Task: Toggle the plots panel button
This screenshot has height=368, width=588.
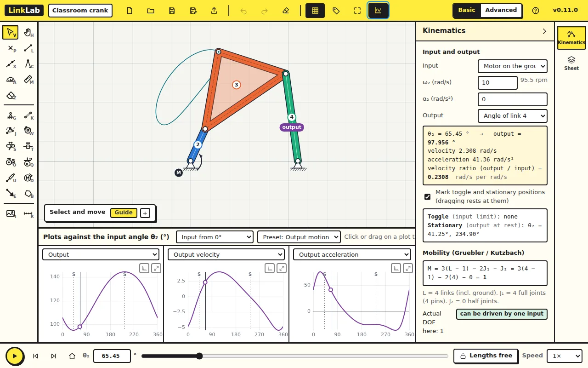Action: 378,11
